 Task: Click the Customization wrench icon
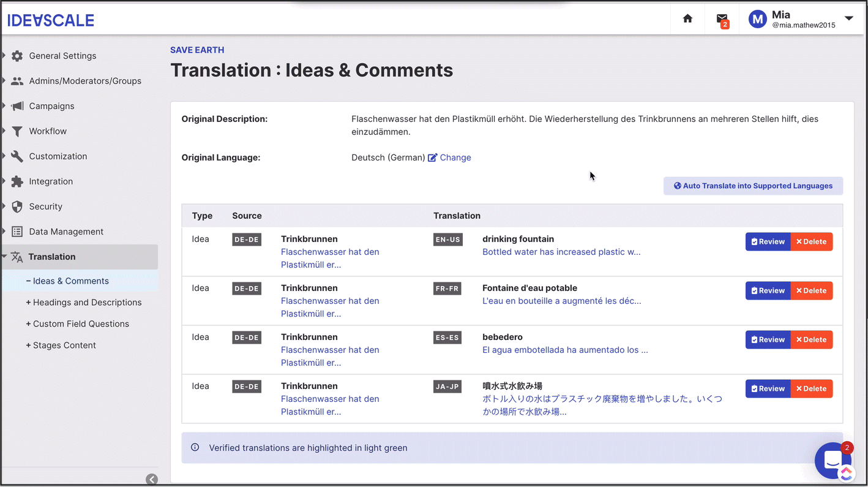click(17, 156)
